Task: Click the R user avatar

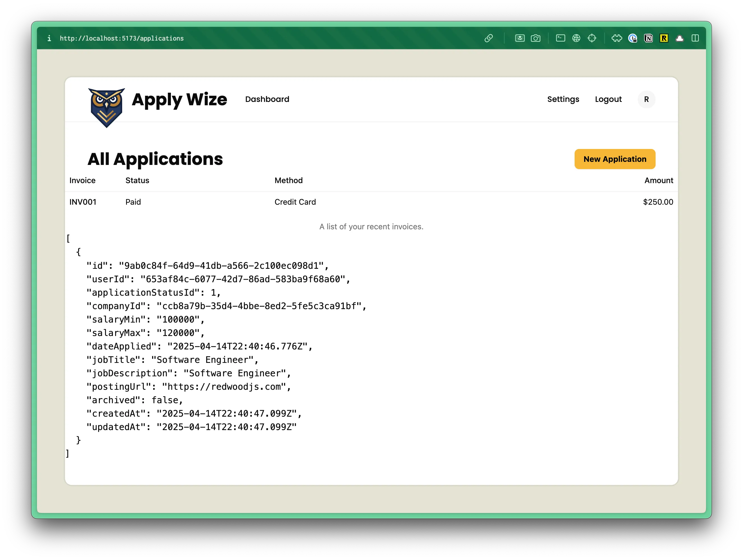Action: point(646,99)
